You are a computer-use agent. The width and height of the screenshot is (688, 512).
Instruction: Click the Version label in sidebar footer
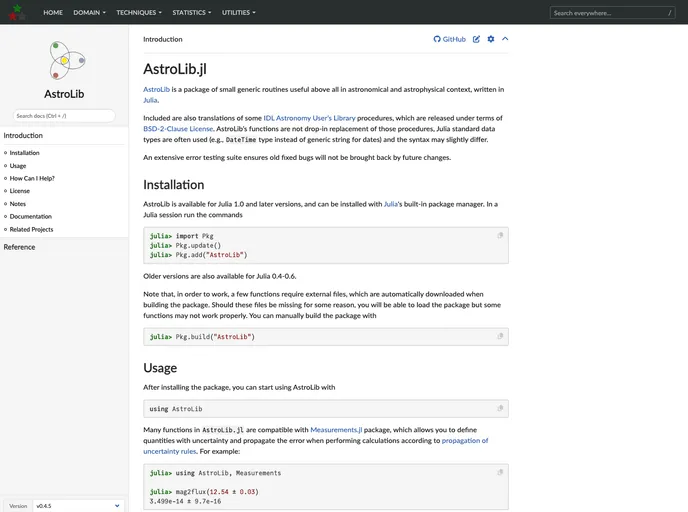pos(18,506)
